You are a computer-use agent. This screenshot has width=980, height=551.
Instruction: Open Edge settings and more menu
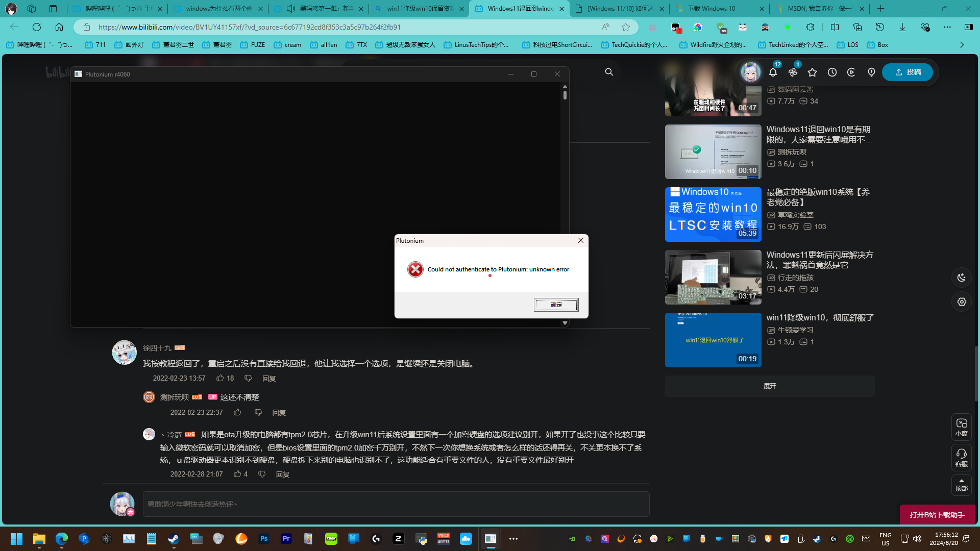[x=947, y=27]
